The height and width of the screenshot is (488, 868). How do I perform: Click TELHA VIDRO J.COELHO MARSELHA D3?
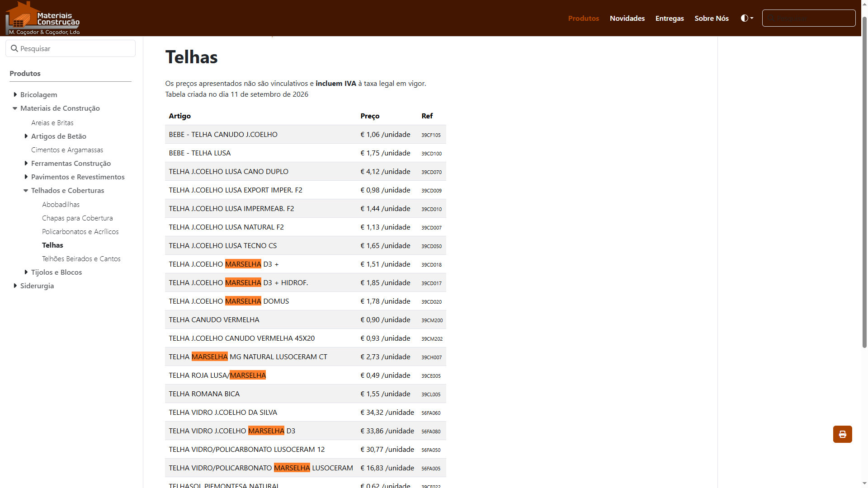point(232,431)
